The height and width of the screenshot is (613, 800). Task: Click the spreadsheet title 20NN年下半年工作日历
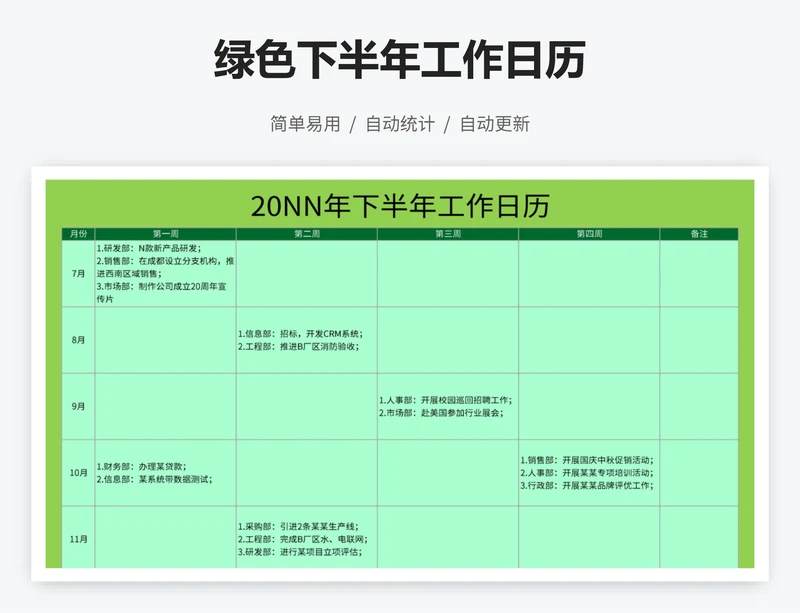coord(400,206)
